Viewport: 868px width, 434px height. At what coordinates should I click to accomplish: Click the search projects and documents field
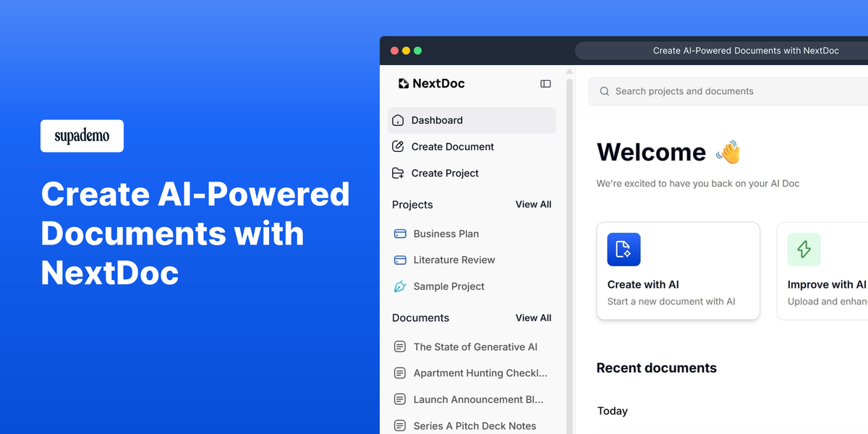[x=684, y=91]
